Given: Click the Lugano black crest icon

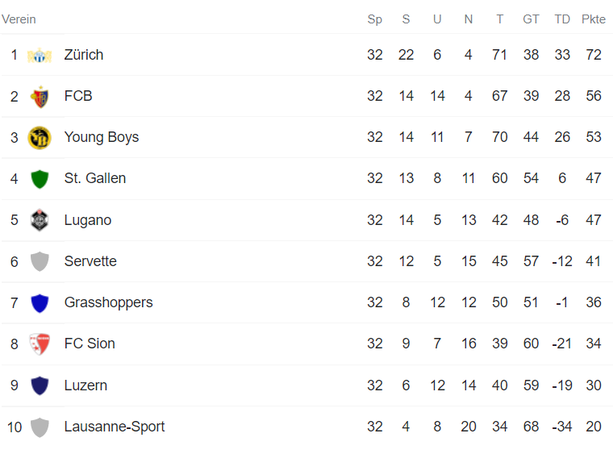Looking at the screenshot, I should click(x=39, y=220).
